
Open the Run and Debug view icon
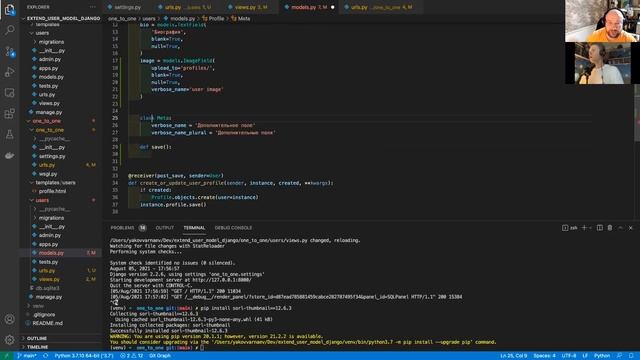click(9, 72)
